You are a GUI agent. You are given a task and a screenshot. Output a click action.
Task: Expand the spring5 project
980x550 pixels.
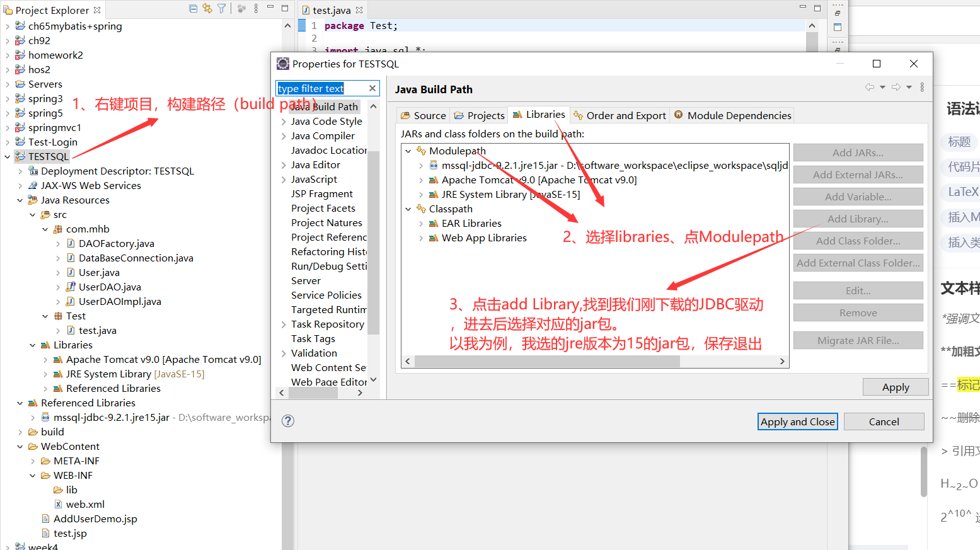point(7,113)
